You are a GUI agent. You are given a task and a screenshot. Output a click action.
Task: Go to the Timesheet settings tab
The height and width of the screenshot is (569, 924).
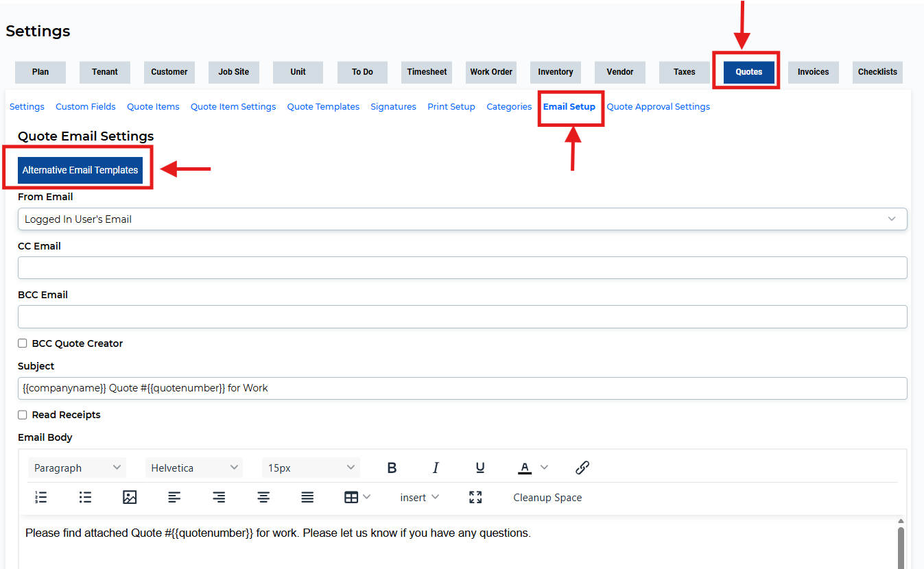click(427, 72)
